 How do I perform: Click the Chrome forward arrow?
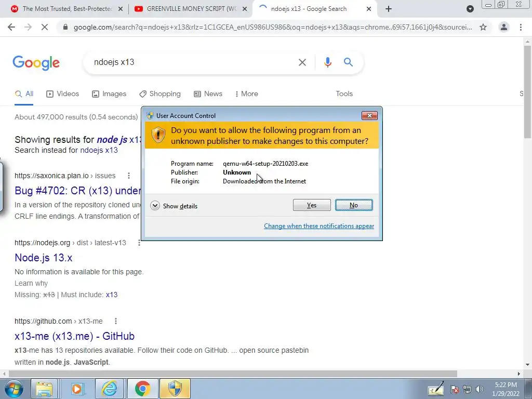click(28, 27)
